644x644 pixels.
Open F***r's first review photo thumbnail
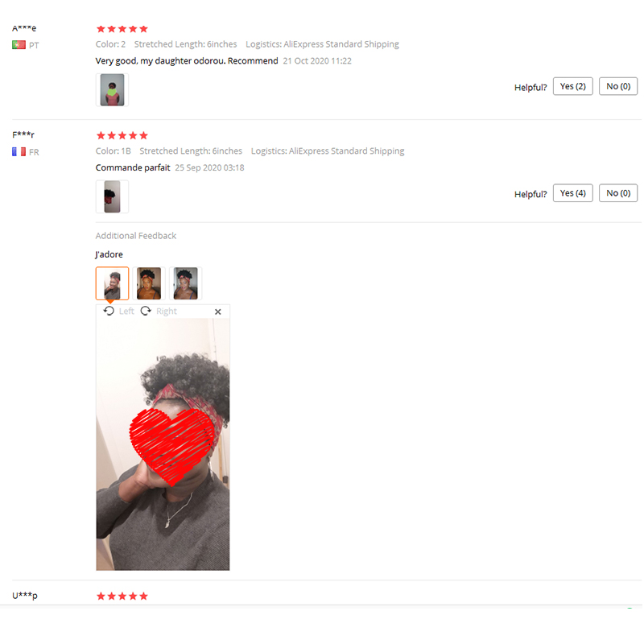pyautogui.click(x=112, y=196)
